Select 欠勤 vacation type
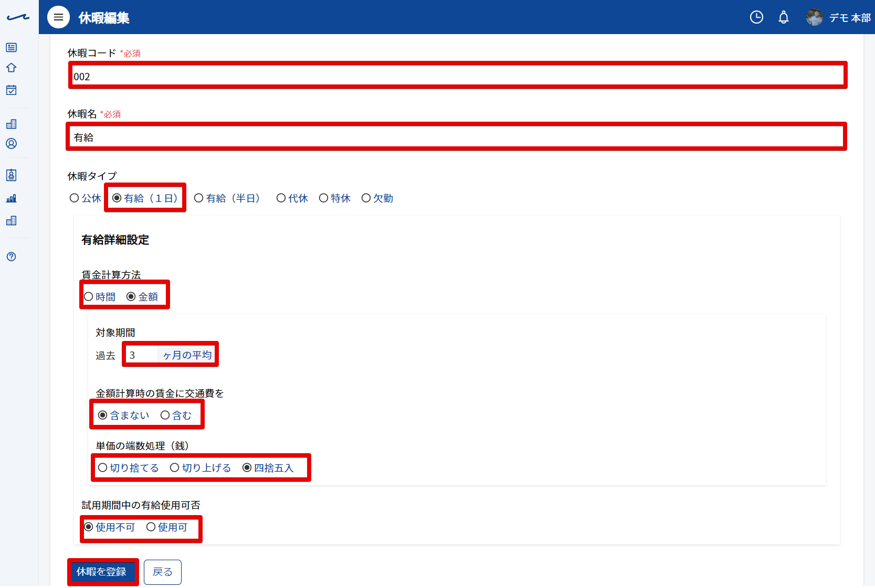The image size is (875, 588). pyautogui.click(x=377, y=198)
